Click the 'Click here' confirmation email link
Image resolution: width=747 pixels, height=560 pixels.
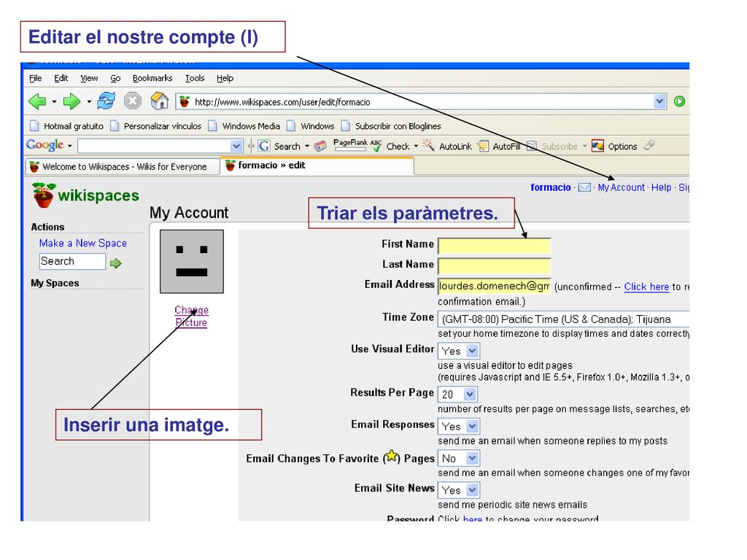[x=646, y=287]
